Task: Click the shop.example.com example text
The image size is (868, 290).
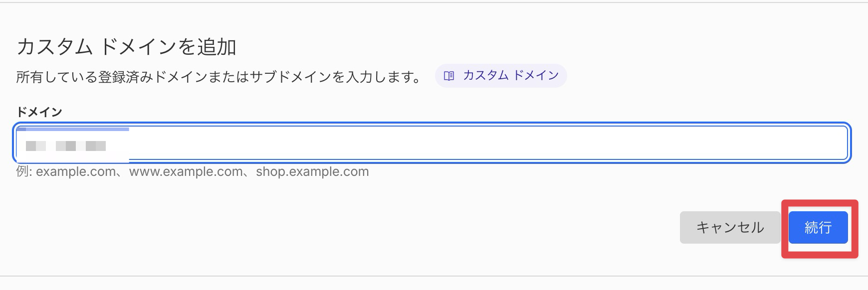Action: click(312, 171)
